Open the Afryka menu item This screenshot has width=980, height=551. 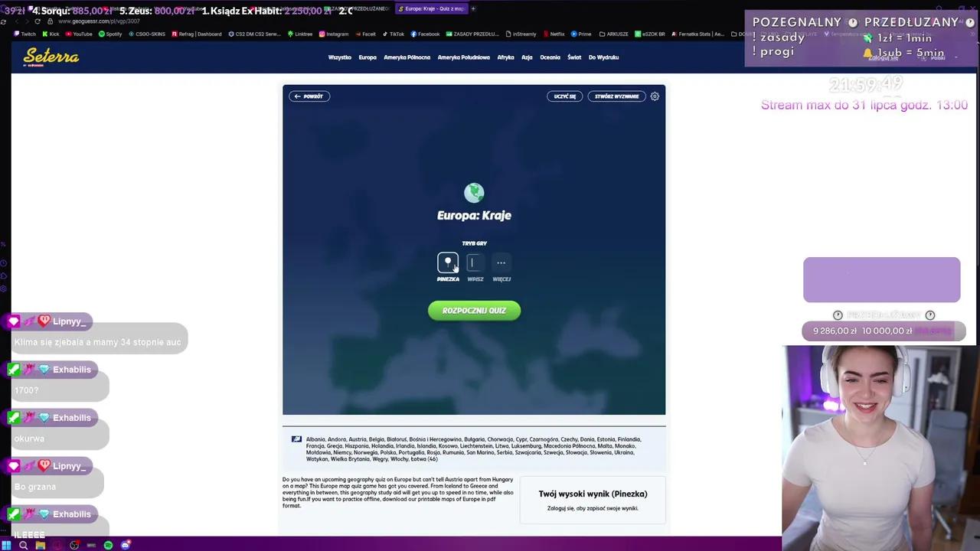click(x=505, y=57)
